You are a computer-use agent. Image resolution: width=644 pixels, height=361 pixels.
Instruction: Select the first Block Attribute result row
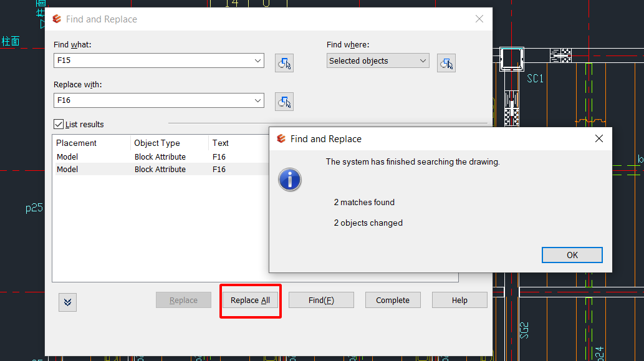click(x=160, y=157)
